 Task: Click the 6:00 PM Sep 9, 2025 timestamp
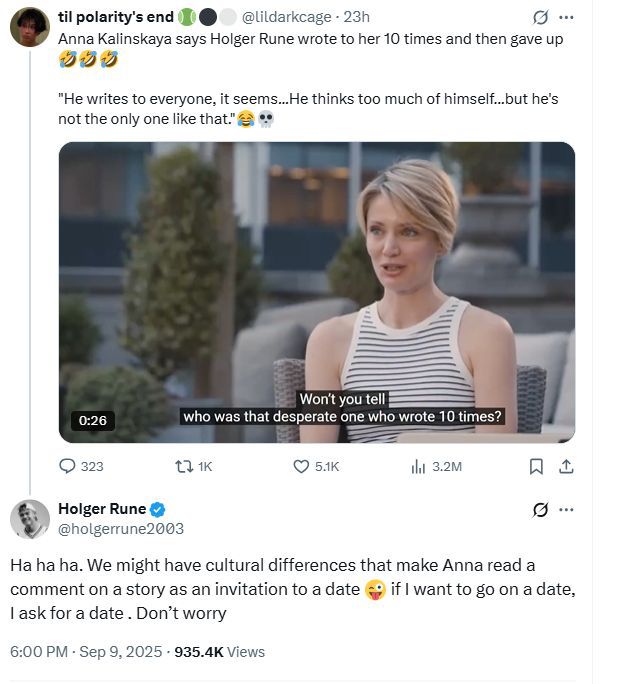(x=87, y=652)
